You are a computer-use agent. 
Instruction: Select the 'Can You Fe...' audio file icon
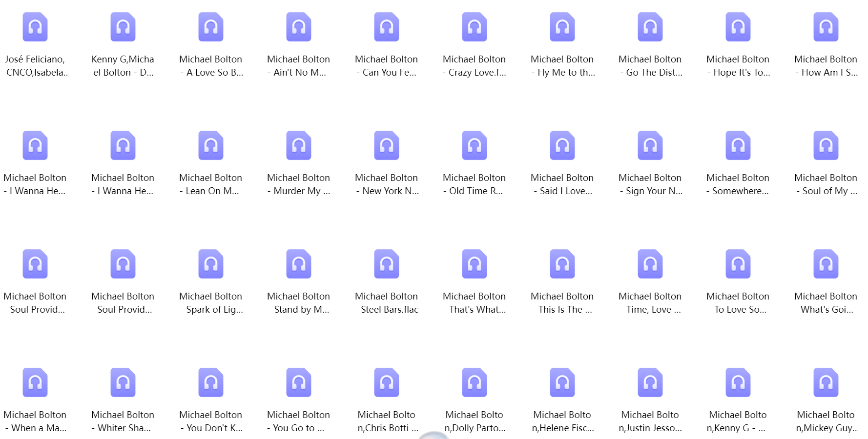(387, 27)
